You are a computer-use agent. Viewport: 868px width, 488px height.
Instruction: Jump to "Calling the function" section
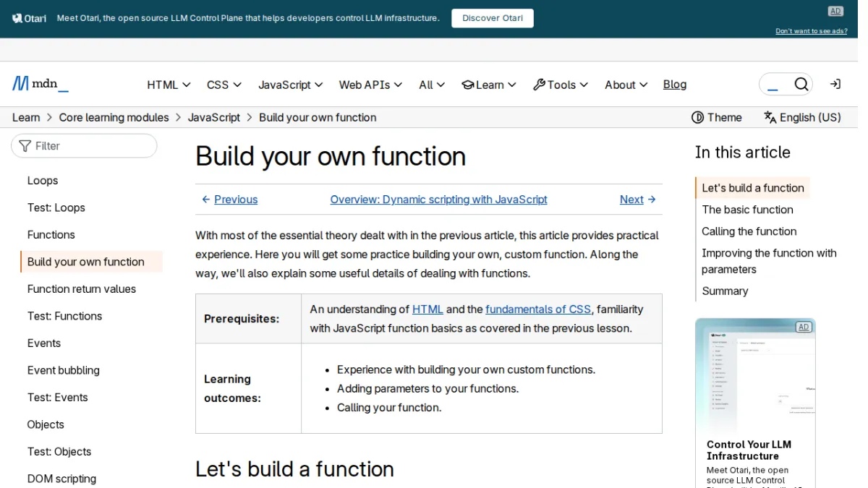(749, 231)
